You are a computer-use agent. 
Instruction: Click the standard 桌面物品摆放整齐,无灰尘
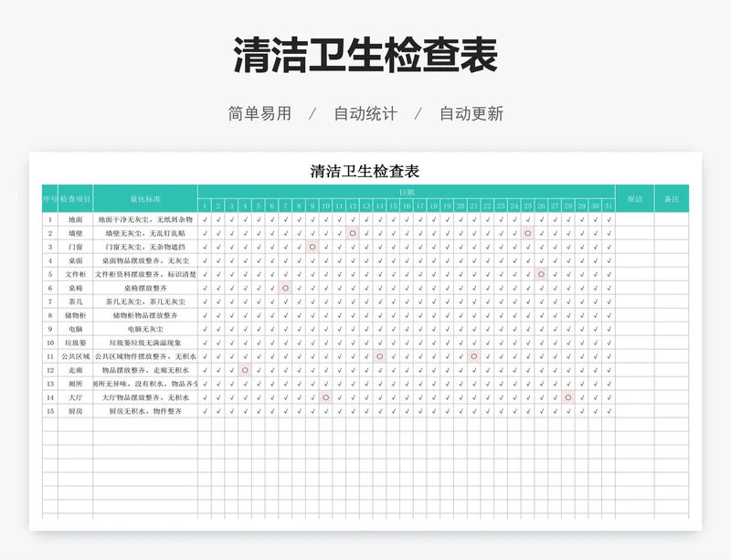pos(145,260)
